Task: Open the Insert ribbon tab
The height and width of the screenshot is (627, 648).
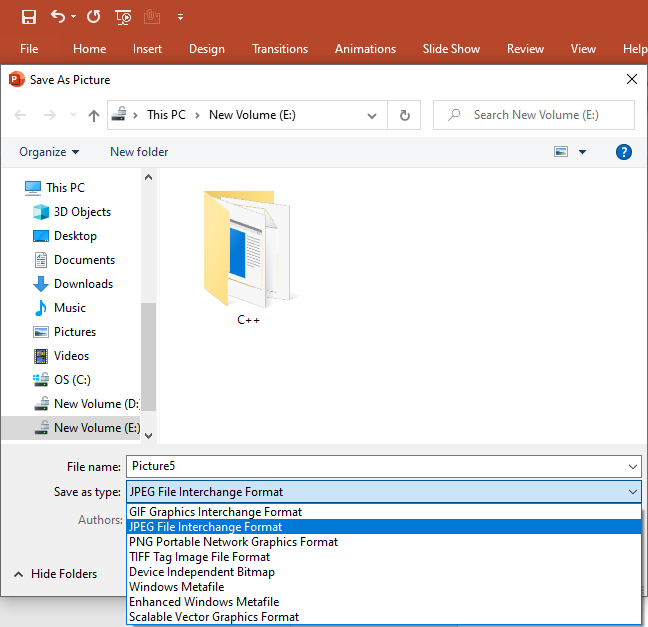Action: point(147,49)
